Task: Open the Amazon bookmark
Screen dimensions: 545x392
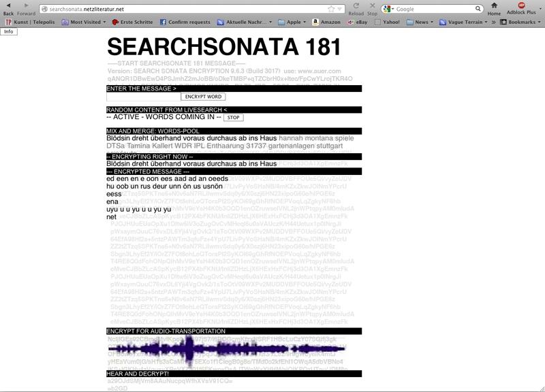Action: pyautogui.click(x=326, y=22)
